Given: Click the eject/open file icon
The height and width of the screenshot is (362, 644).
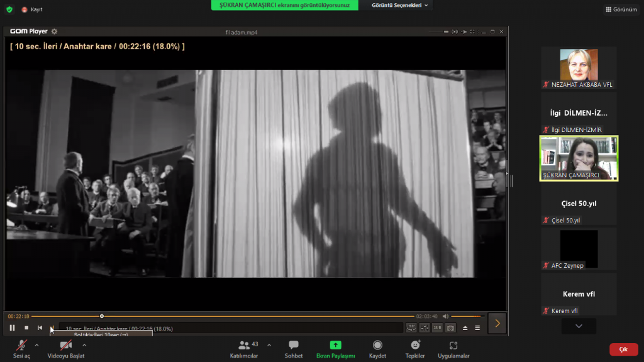Looking at the screenshot, I should [x=465, y=327].
